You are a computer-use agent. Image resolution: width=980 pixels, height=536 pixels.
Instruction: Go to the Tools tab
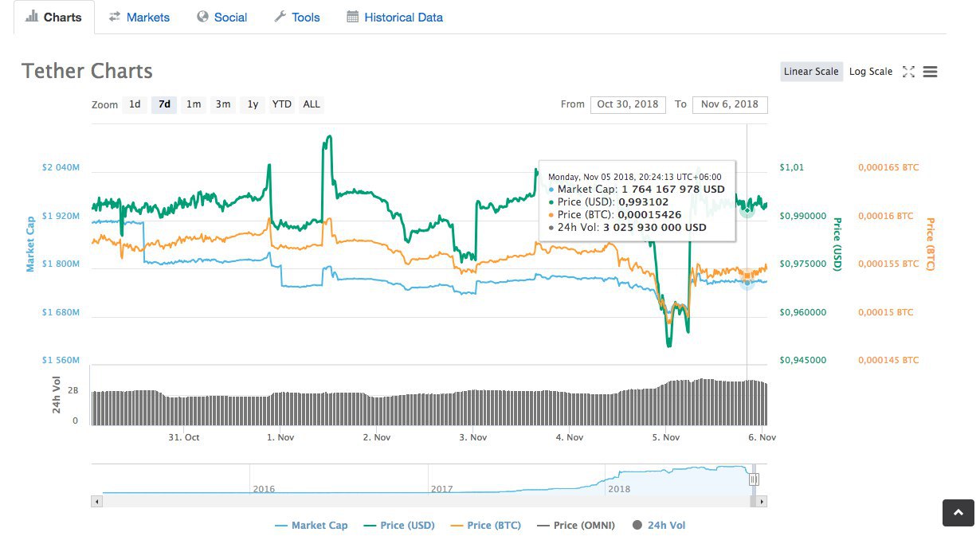point(296,17)
